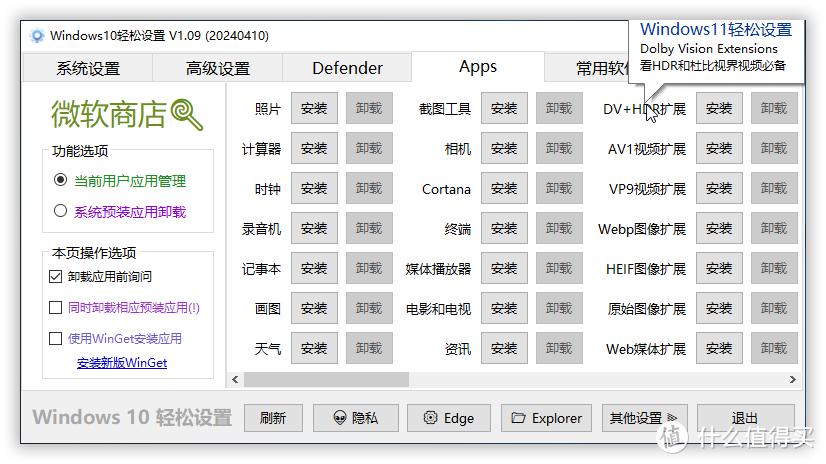Install the 照片 app

[x=314, y=108]
